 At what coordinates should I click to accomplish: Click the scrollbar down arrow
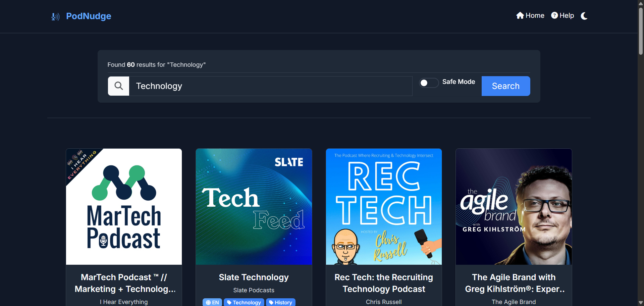point(641,303)
